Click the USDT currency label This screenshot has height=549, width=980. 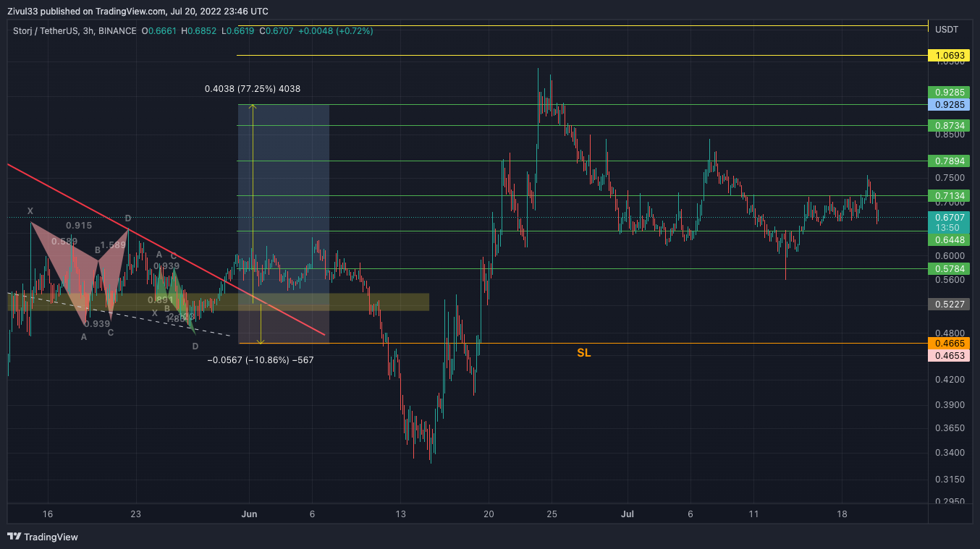[x=947, y=30]
